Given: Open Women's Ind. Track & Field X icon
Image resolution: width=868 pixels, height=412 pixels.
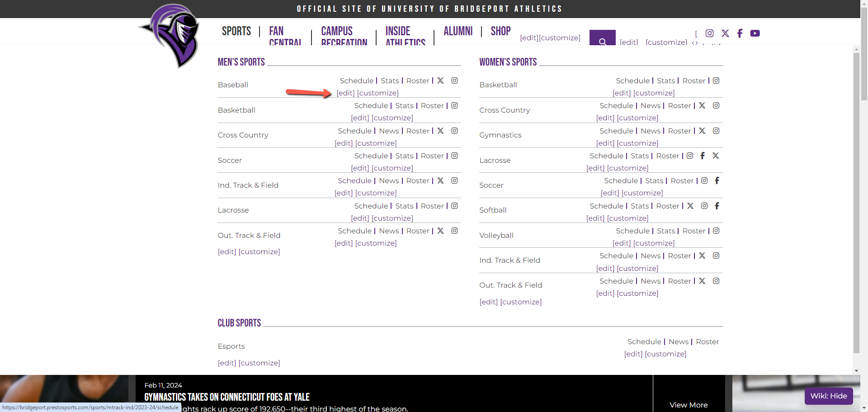Looking at the screenshot, I should [702, 256].
